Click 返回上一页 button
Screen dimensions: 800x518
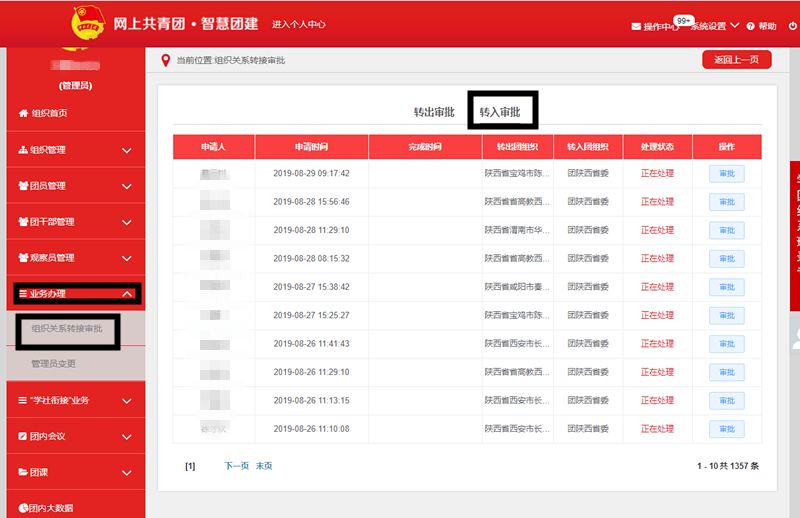[736, 60]
